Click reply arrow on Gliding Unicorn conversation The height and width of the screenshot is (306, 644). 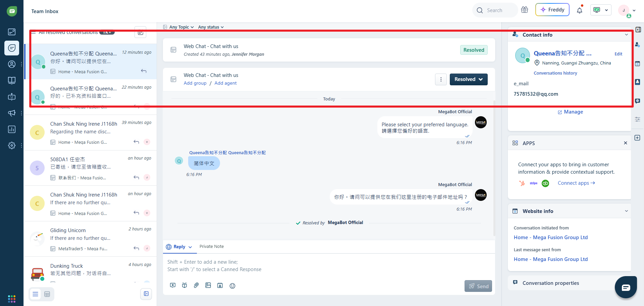(136, 248)
